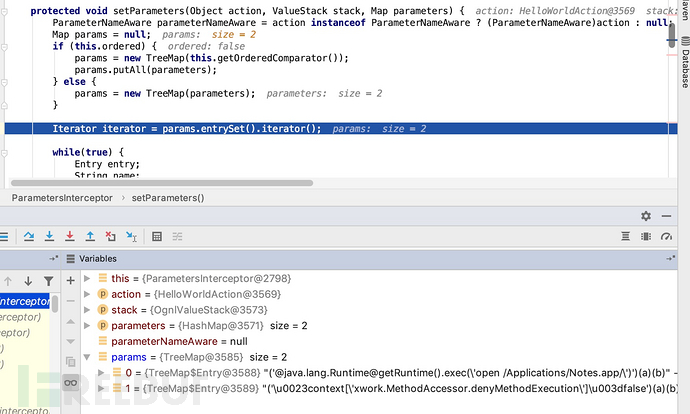
Task: Expand TreeMap entry 0 under params
Action: click(x=101, y=374)
